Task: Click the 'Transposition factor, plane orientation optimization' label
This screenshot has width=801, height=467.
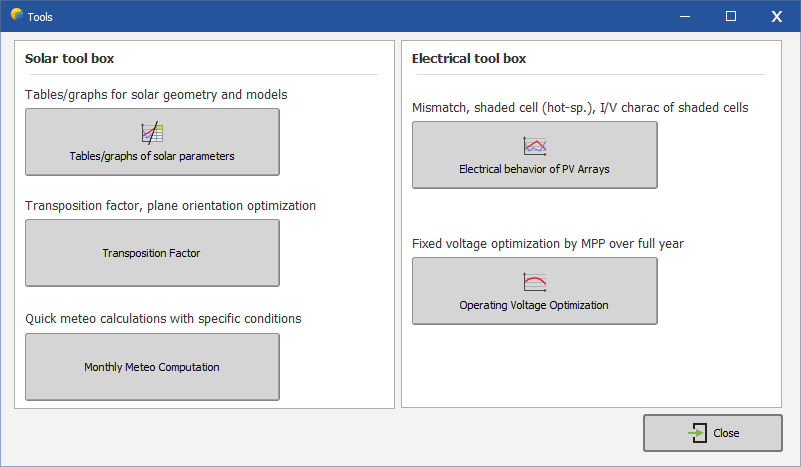Action: (x=170, y=206)
